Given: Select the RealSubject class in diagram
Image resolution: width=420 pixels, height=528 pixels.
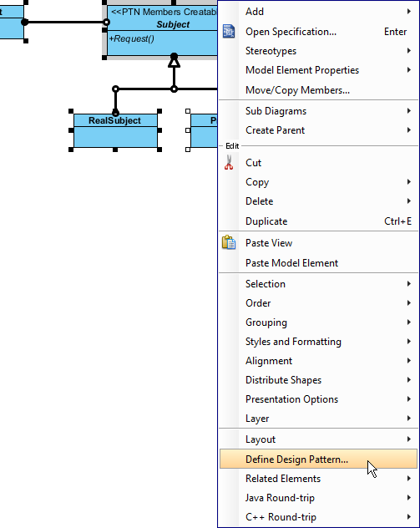Looking at the screenshot, I should (x=115, y=130).
